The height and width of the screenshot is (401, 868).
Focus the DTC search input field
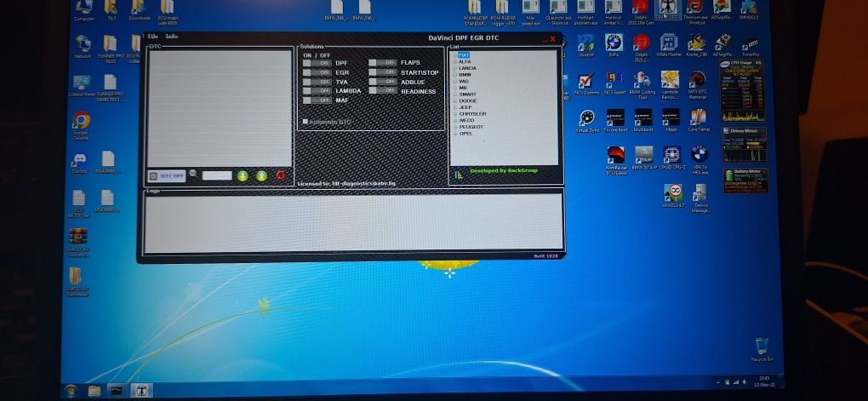217,175
